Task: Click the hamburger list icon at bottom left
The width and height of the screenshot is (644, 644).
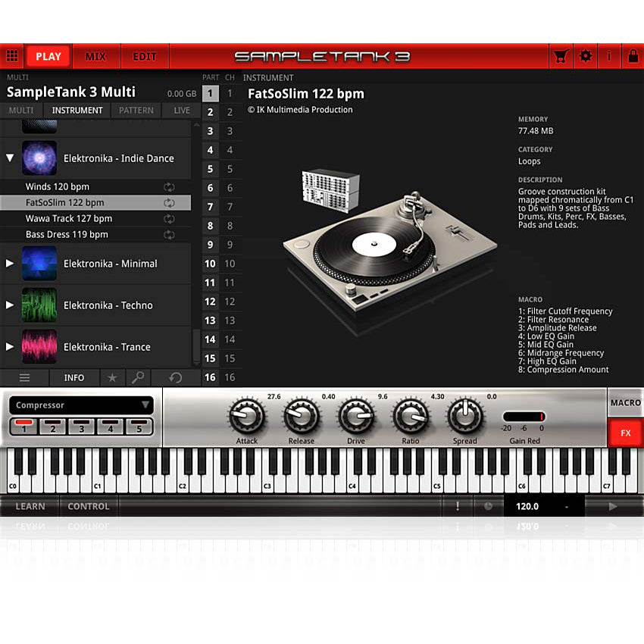Action: (24, 377)
